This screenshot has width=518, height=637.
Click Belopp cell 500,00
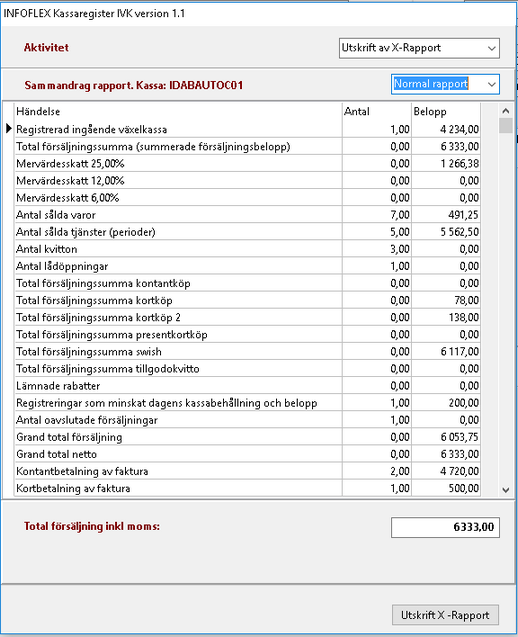click(446, 488)
